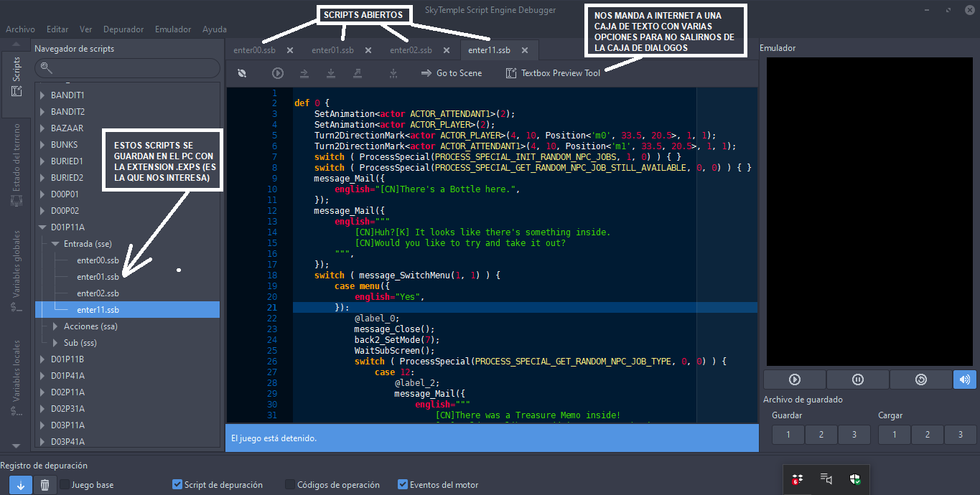The width and height of the screenshot is (980, 495).
Task: Toggle auto-scroll down arrow in debug log
Action: tap(20, 486)
